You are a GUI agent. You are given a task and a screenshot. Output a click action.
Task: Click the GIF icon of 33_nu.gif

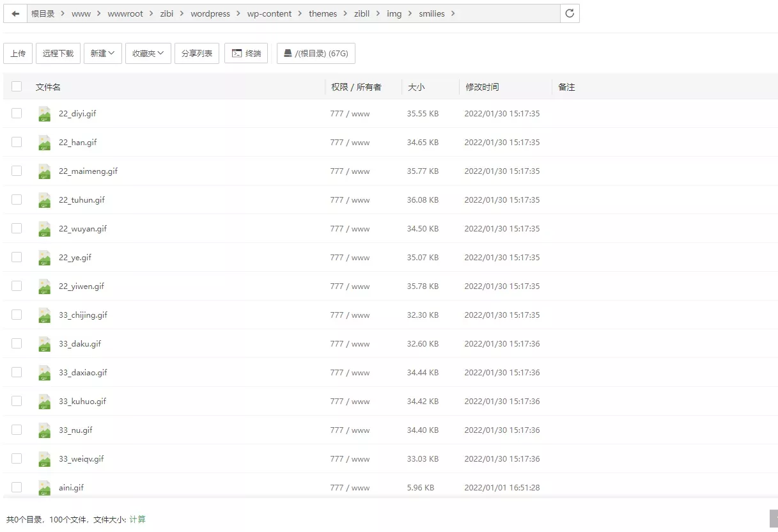click(44, 430)
